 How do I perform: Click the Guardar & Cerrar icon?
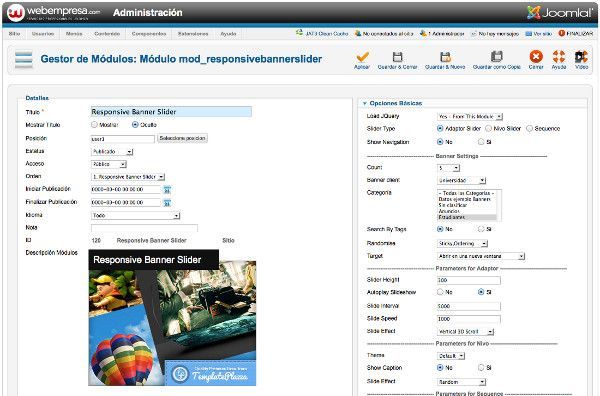click(398, 57)
